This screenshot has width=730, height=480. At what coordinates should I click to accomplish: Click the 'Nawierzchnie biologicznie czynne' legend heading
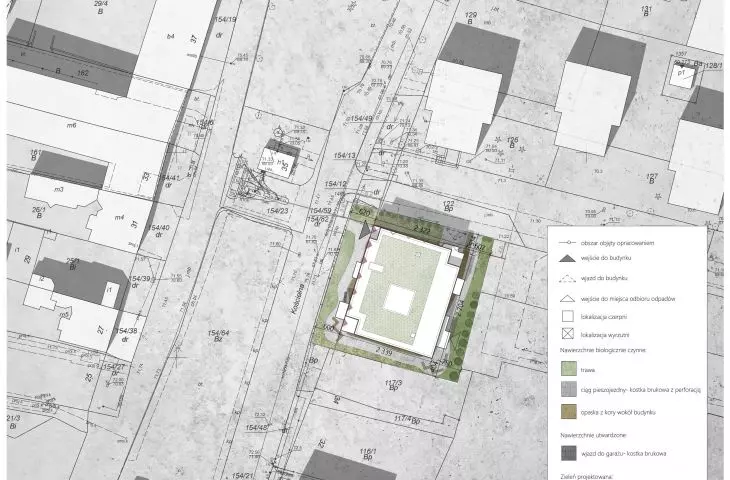coord(603,350)
